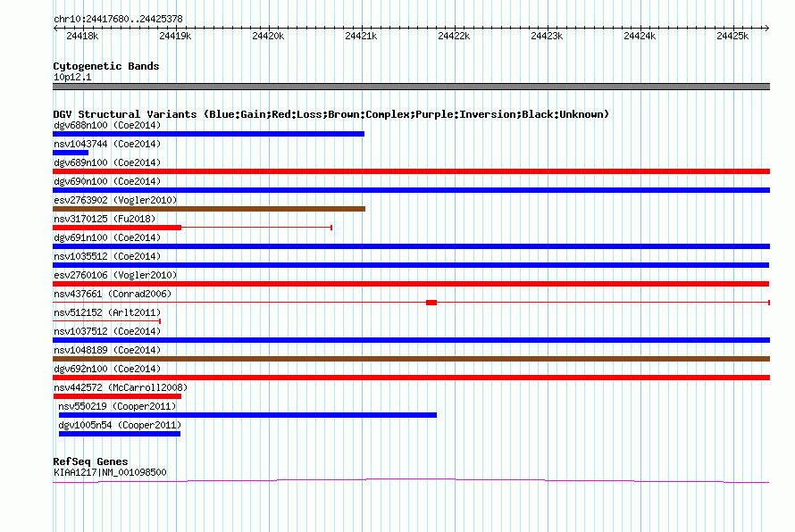This screenshot has width=795, height=532.
Task: Select the blue dgv1005n54 gain bar
Action: click(x=120, y=434)
